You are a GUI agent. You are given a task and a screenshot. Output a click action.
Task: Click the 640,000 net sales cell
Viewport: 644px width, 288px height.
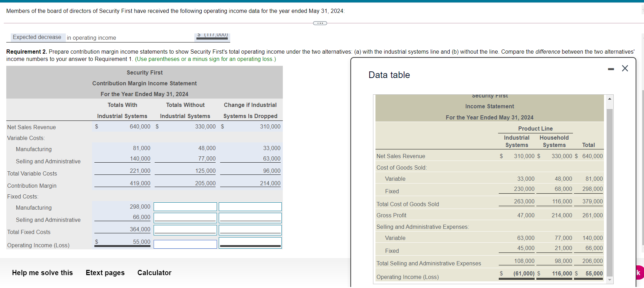[140, 126]
